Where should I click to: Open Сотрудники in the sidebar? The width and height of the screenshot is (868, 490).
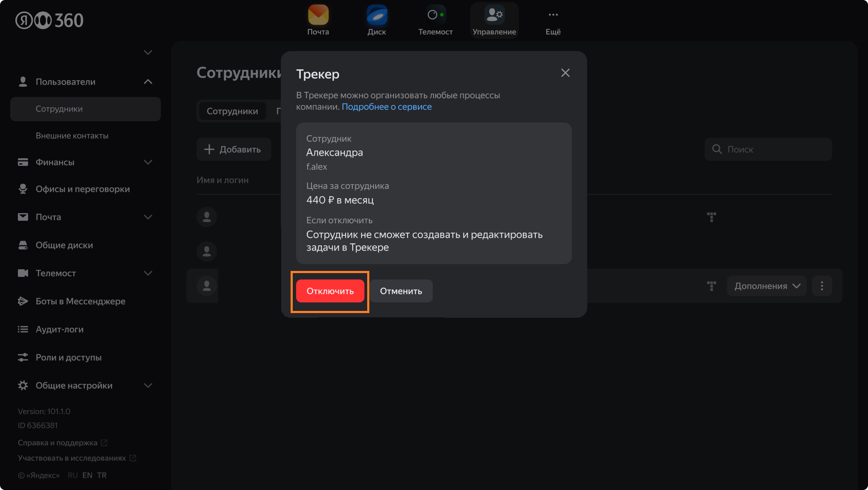tap(86, 109)
